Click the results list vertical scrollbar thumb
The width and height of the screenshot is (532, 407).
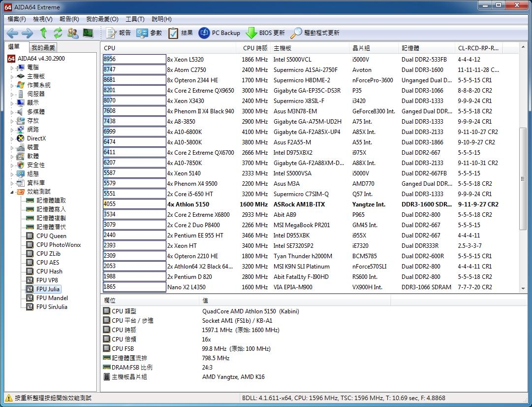[523, 179]
